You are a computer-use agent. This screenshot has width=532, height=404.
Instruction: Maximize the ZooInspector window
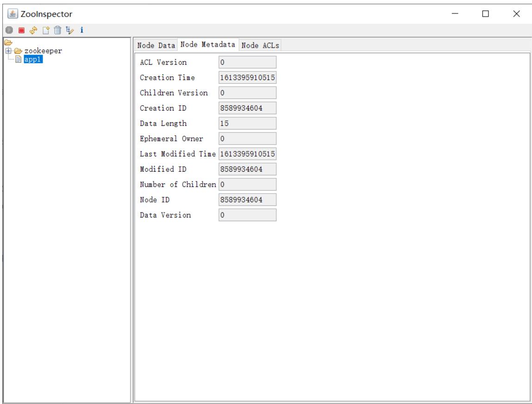[x=486, y=13]
